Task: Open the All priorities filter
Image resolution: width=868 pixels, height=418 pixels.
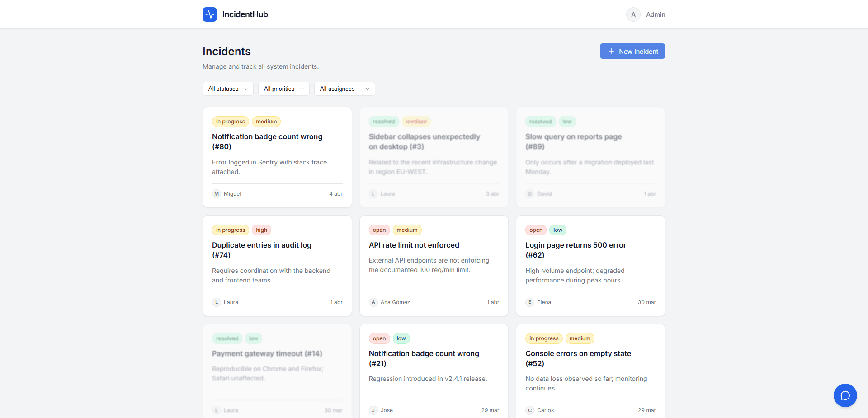Action: [x=283, y=89]
